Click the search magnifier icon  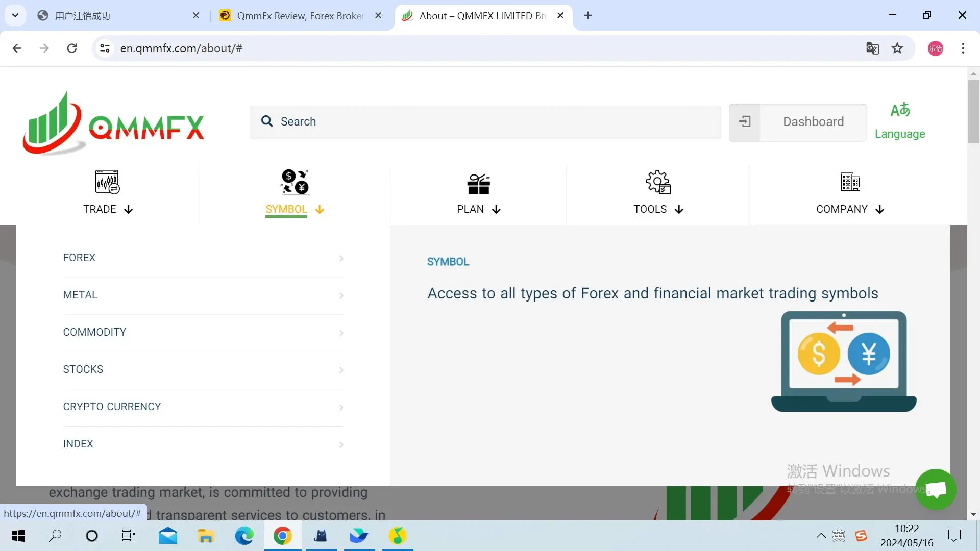coord(267,121)
